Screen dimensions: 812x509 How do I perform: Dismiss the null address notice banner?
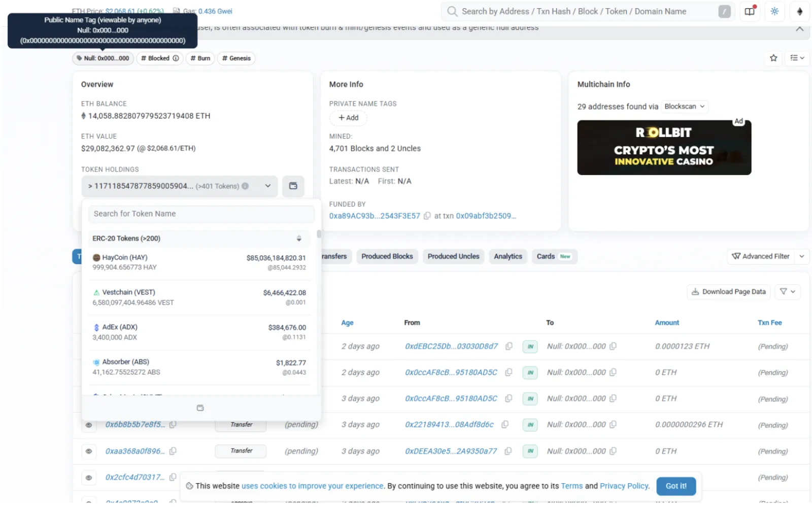(x=800, y=28)
